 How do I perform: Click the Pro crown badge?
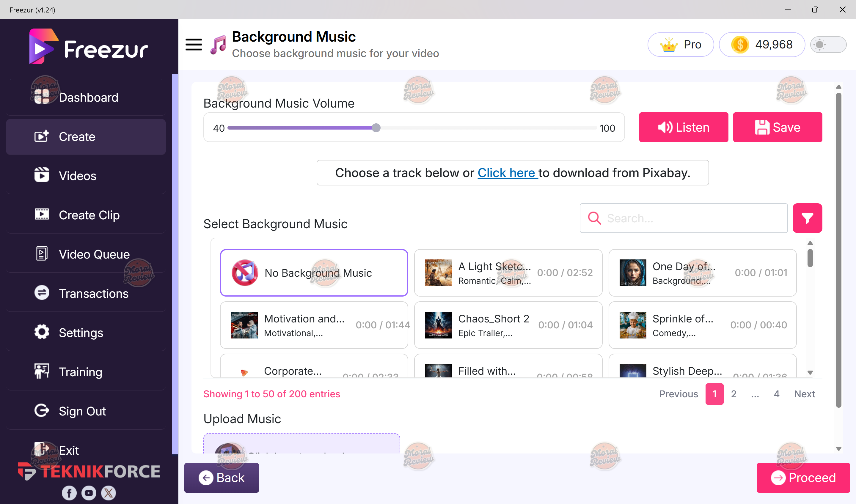680,45
